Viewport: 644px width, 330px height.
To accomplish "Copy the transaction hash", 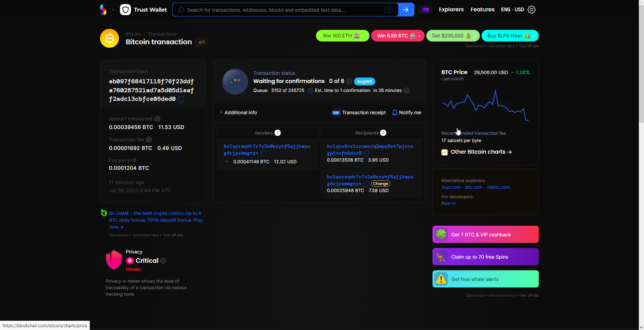I will [x=181, y=99].
